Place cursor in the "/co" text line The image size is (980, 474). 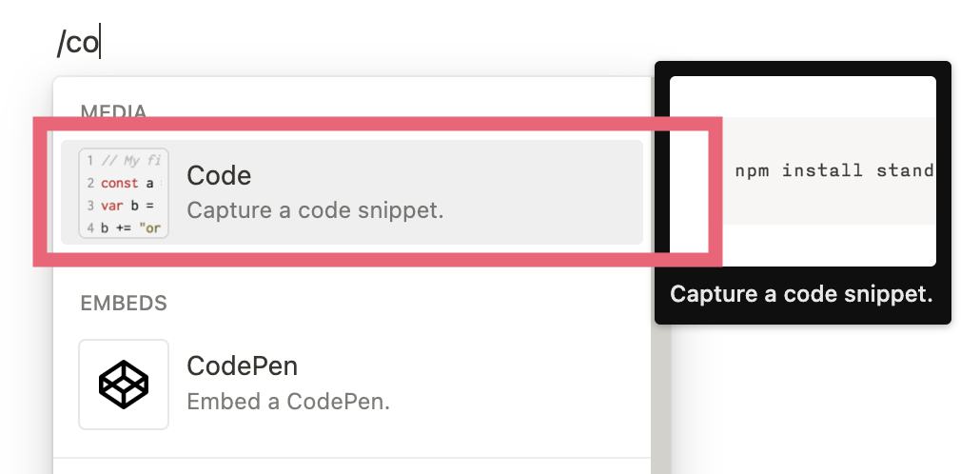[78, 43]
